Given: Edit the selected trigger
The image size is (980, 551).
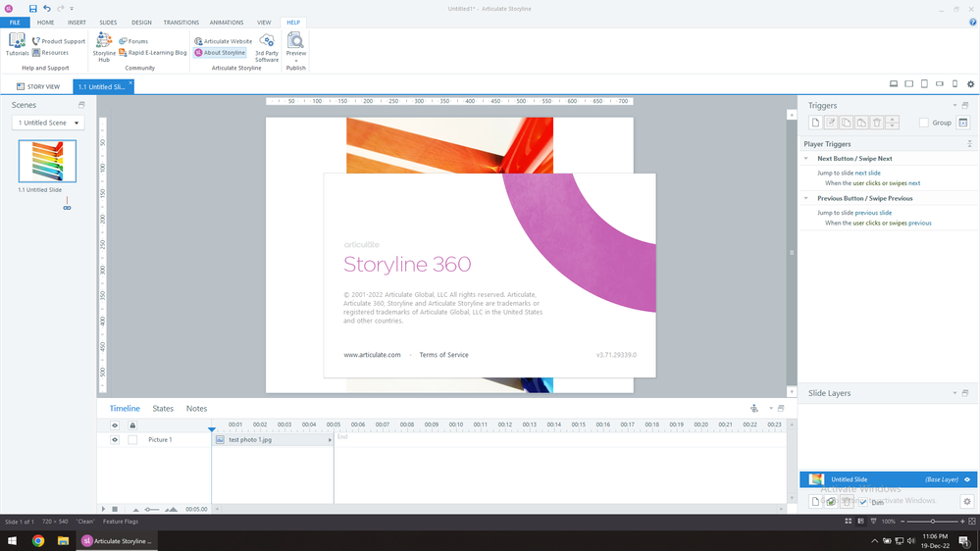Looking at the screenshot, I should pos(831,124).
